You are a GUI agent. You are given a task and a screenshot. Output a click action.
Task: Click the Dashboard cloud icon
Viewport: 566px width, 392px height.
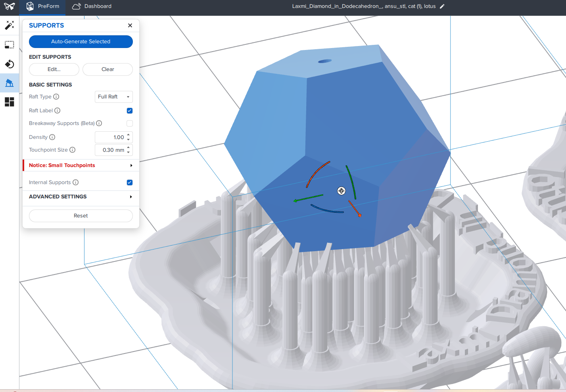(x=77, y=6)
